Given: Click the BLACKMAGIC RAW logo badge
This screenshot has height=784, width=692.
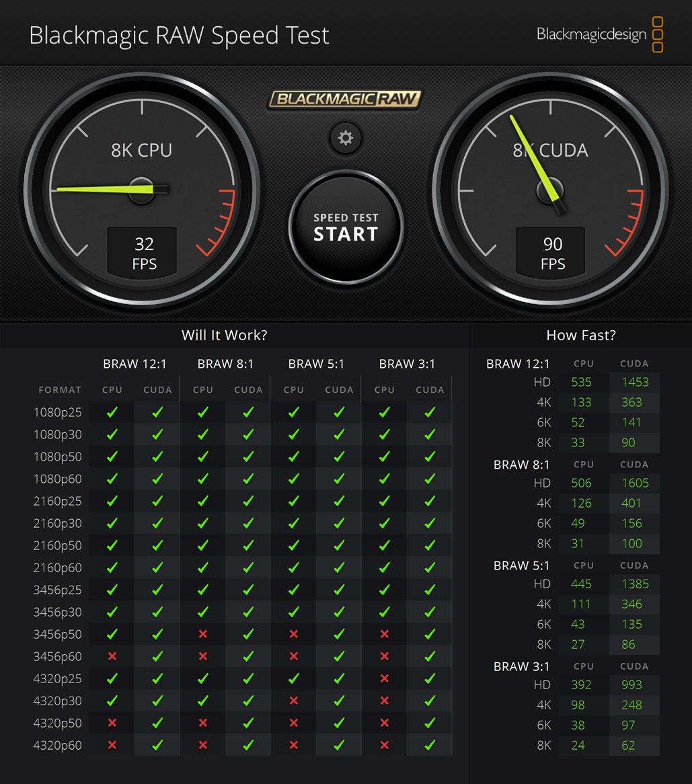Looking at the screenshot, I should tap(345, 99).
